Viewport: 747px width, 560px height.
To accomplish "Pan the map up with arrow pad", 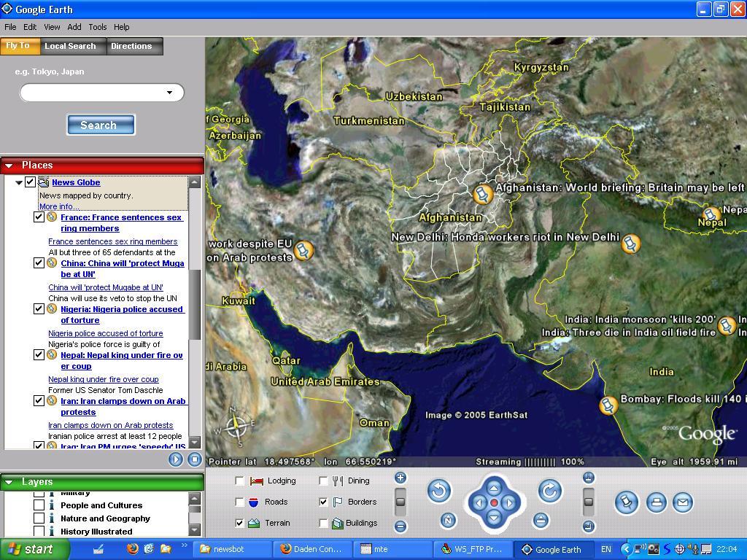I will 494,488.
